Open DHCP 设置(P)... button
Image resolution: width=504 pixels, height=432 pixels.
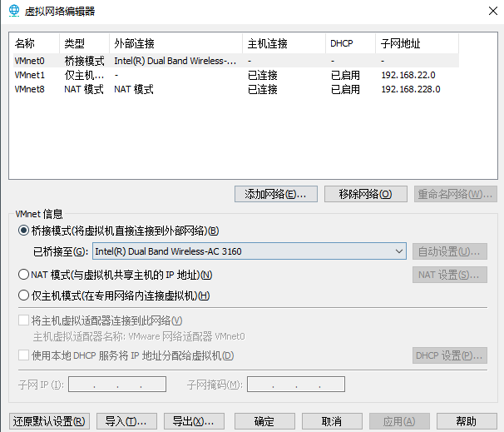click(x=450, y=355)
